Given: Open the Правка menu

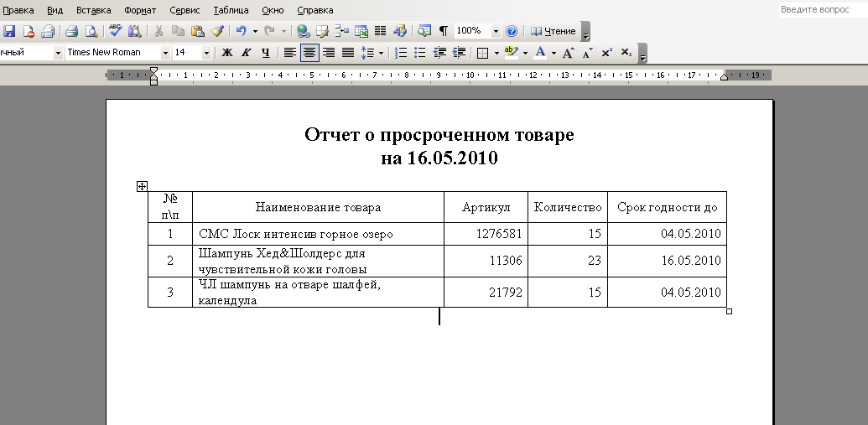Looking at the screenshot, I should 18,10.
